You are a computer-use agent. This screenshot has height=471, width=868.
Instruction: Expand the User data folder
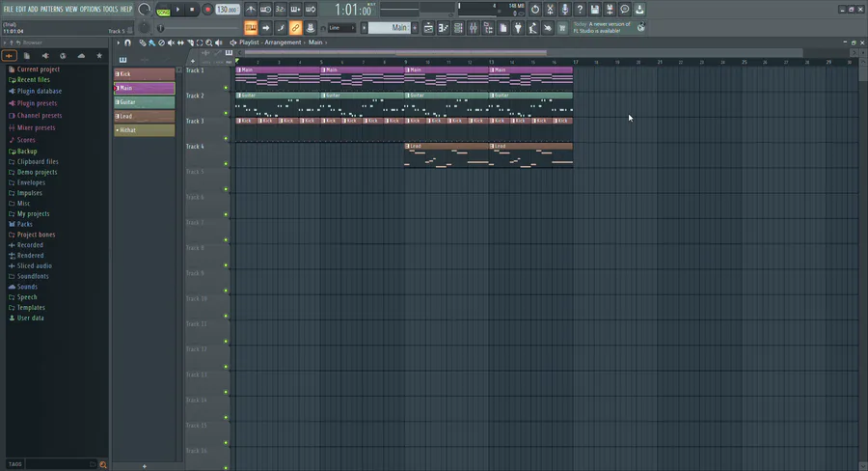click(30, 319)
